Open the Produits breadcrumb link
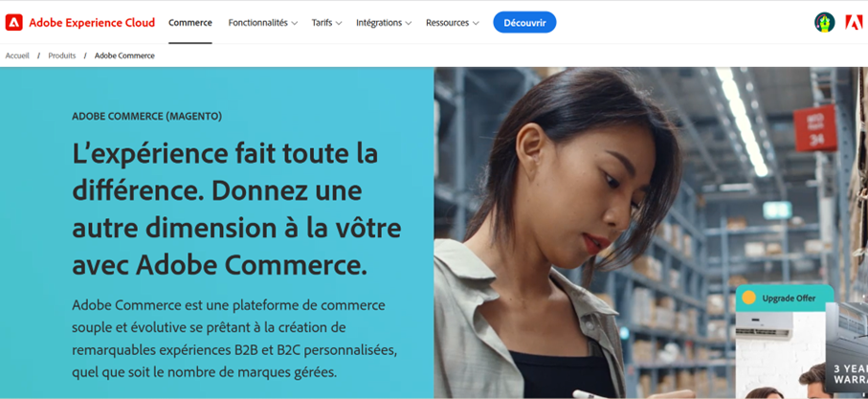Screen dimensions: 868x399 pyautogui.click(x=62, y=55)
